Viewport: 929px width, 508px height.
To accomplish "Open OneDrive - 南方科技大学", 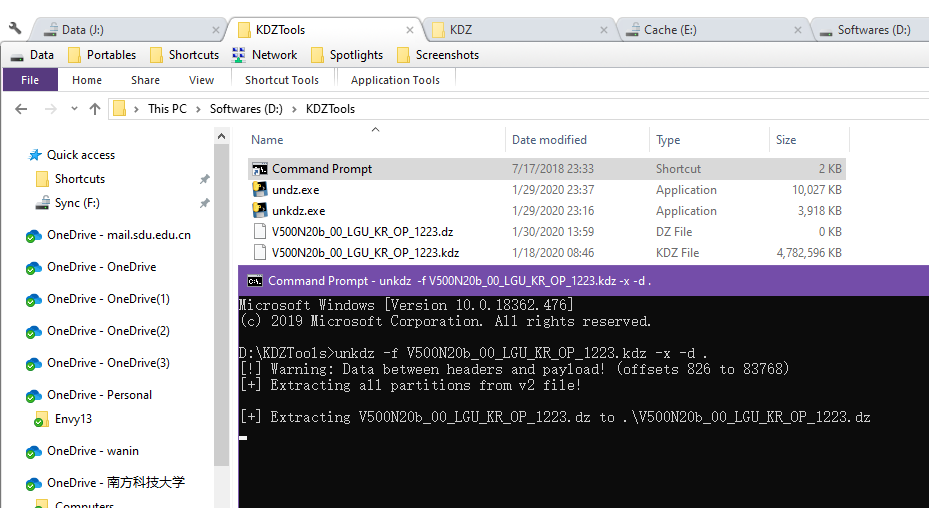I will point(105,483).
